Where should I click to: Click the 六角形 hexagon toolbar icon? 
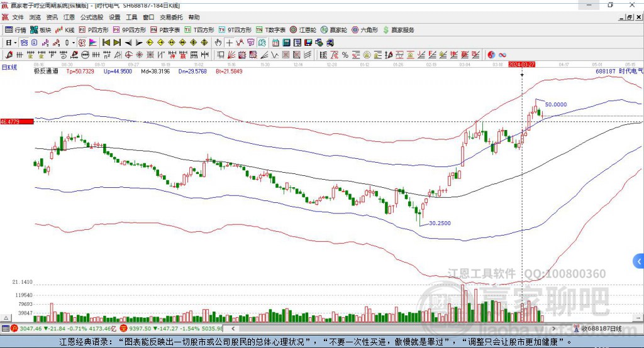[x=365, y=30]
